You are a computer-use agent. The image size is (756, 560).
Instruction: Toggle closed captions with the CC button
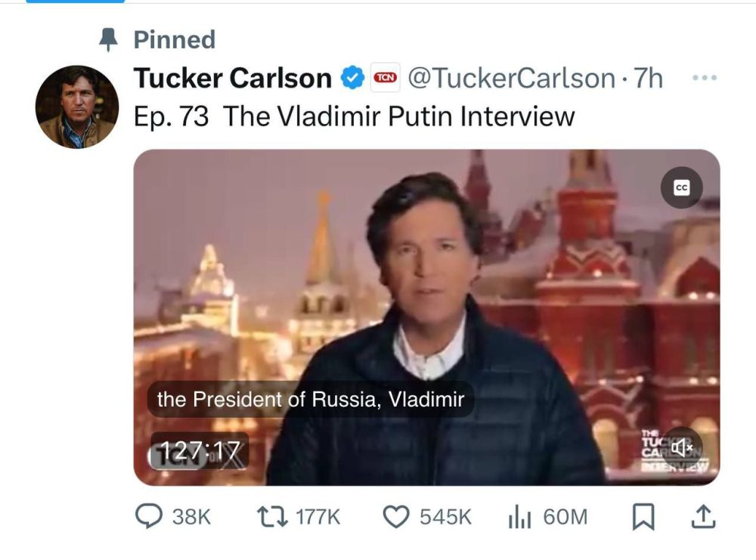(681, 187)
